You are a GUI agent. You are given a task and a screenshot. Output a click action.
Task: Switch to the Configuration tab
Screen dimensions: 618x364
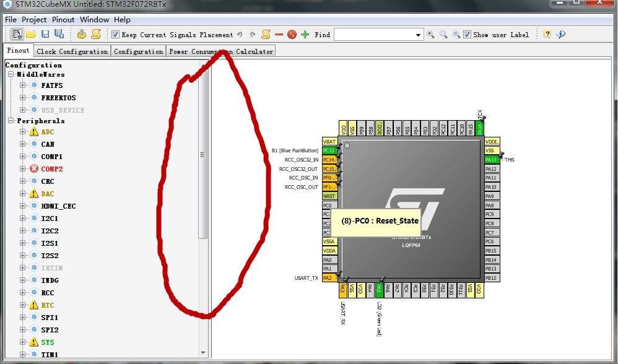(x=138, y=51)
